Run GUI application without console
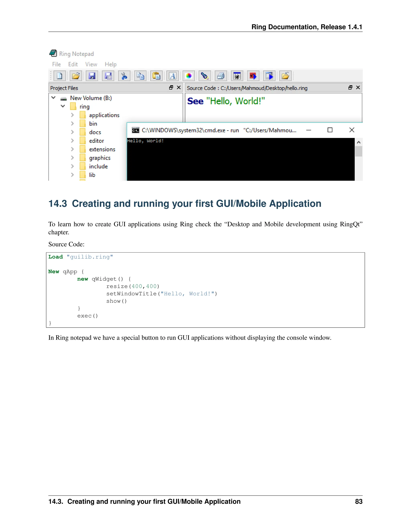 (x=269, y=76)
